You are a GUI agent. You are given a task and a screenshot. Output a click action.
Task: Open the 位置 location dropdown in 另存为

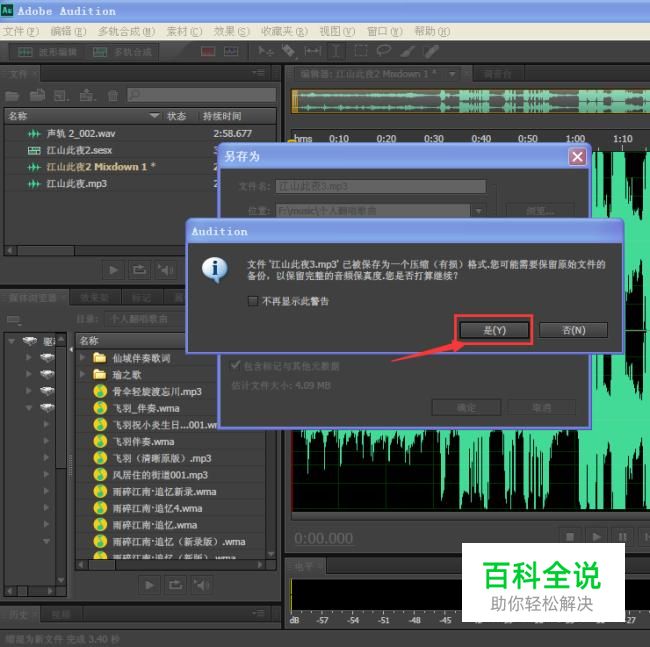point(479,211)
